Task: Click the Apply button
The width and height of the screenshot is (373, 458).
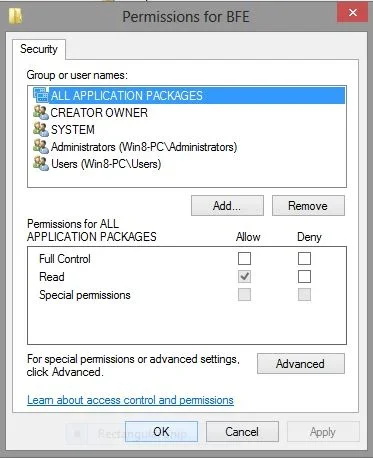Action: pos(323,432)
